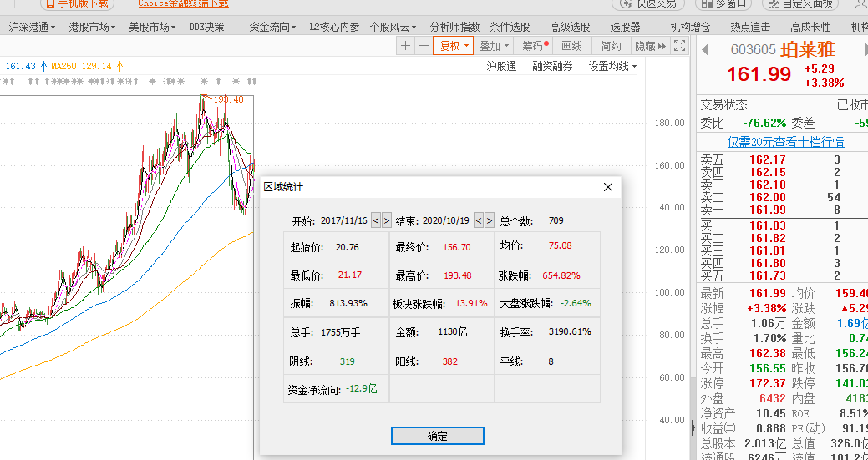
Task: Open the 叠加 dropdown
Action: tap(494, 47)
